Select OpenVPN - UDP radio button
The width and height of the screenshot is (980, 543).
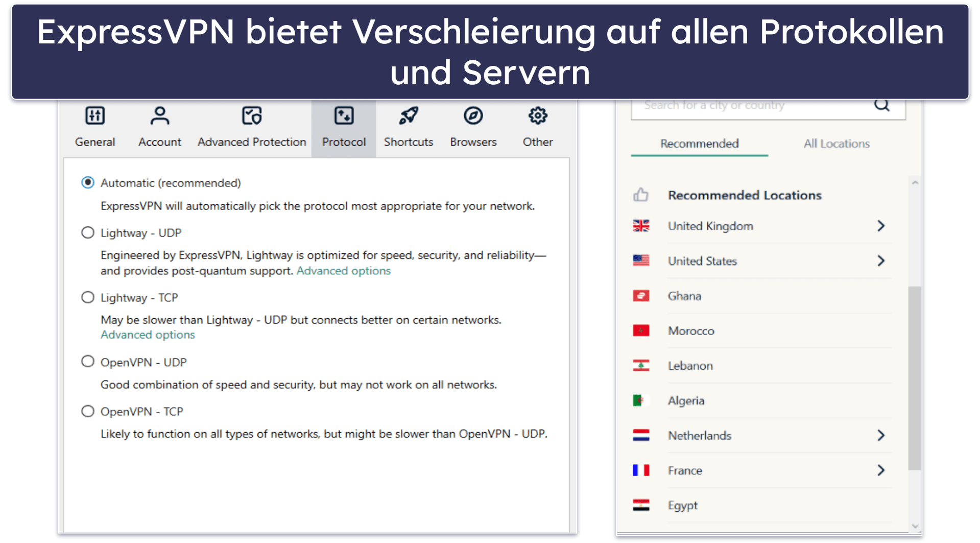click(88, 362)
